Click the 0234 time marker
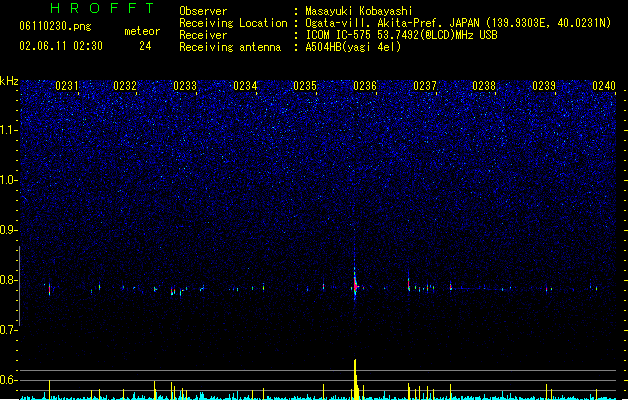Viewport: 629px width, 400px height. pyautogui.click(x=245, y=86)
